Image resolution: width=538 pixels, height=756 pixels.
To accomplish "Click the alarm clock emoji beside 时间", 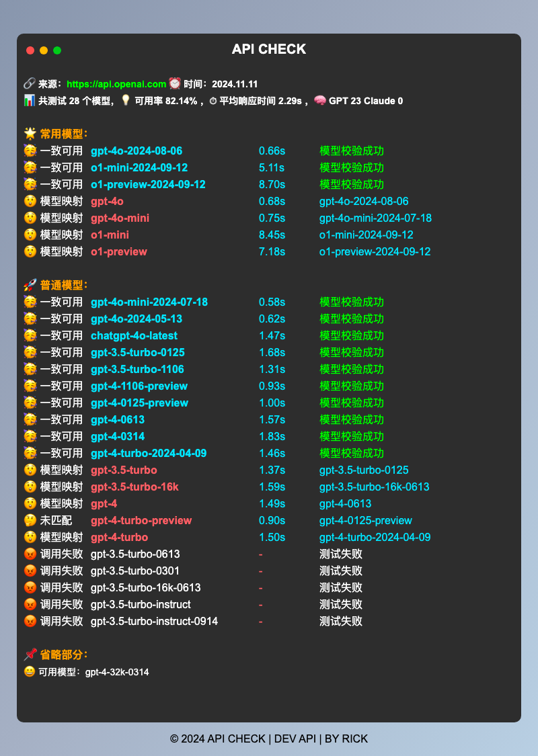I will (175, 83).
